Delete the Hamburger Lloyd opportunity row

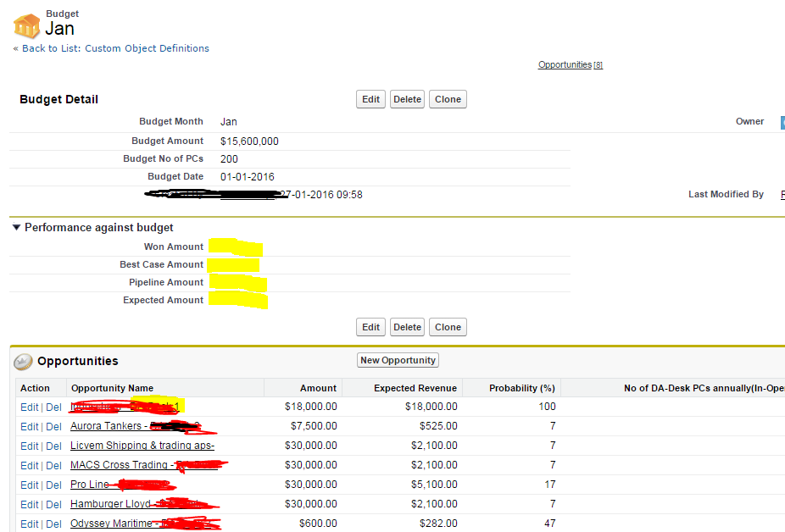coord(53,504)
